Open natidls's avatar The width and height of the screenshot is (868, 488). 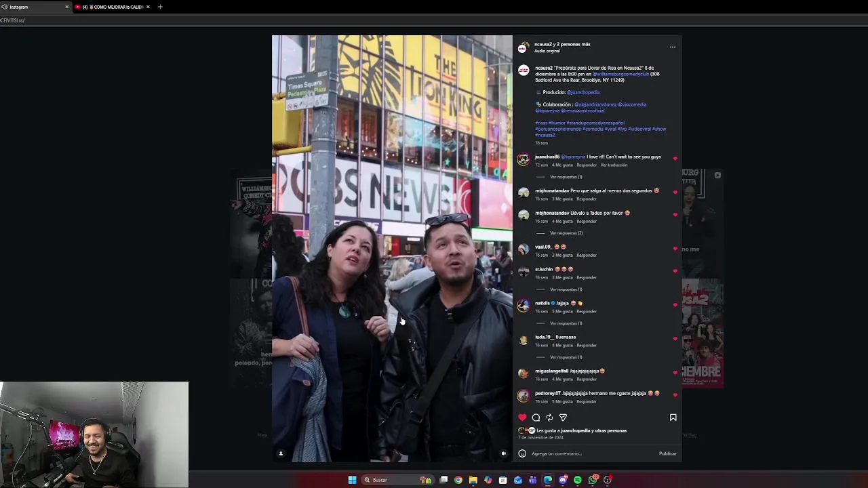[524, 306]
